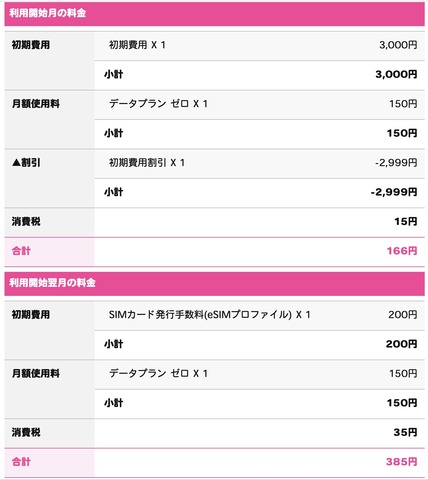This screenshot has width=428, height=480.
Task: Click the 3,000円 subtotal in bold
Action: 396,74
